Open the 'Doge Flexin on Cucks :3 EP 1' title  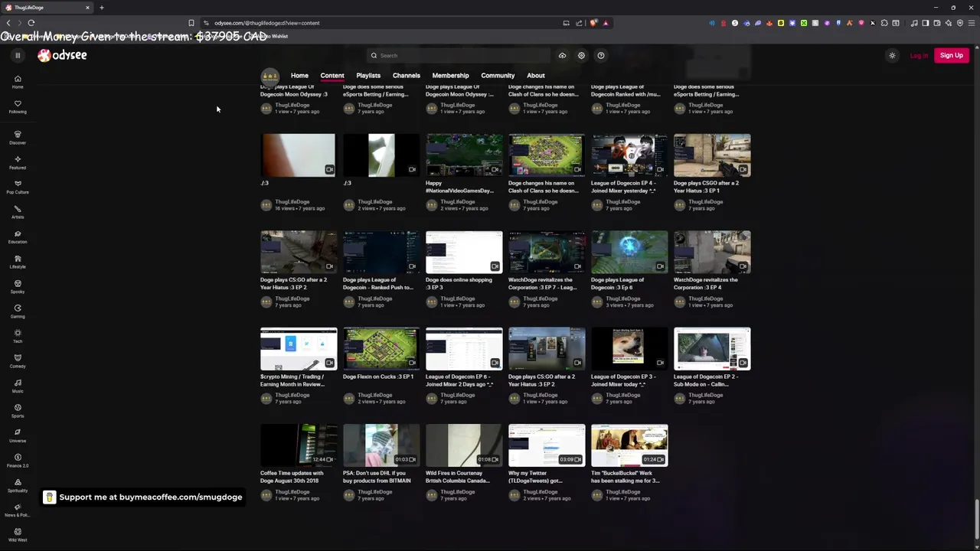pyautogui.click(x=378, y=377)
